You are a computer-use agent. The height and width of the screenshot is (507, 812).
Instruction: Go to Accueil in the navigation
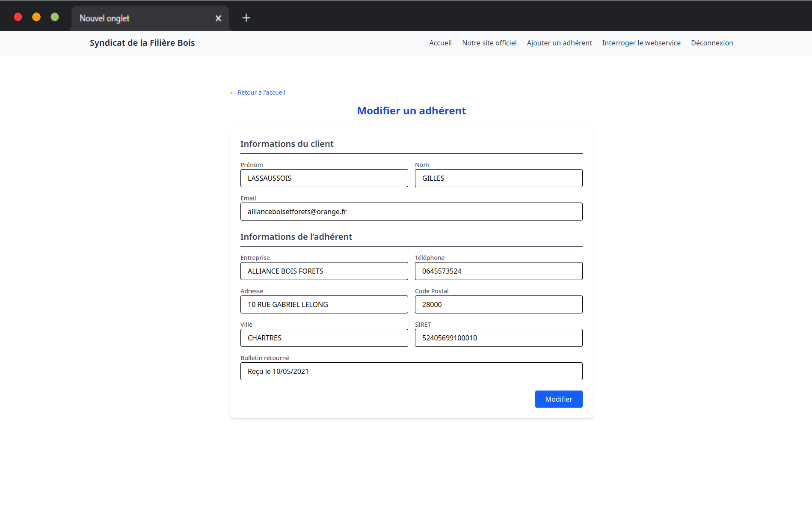pos(440,43)
